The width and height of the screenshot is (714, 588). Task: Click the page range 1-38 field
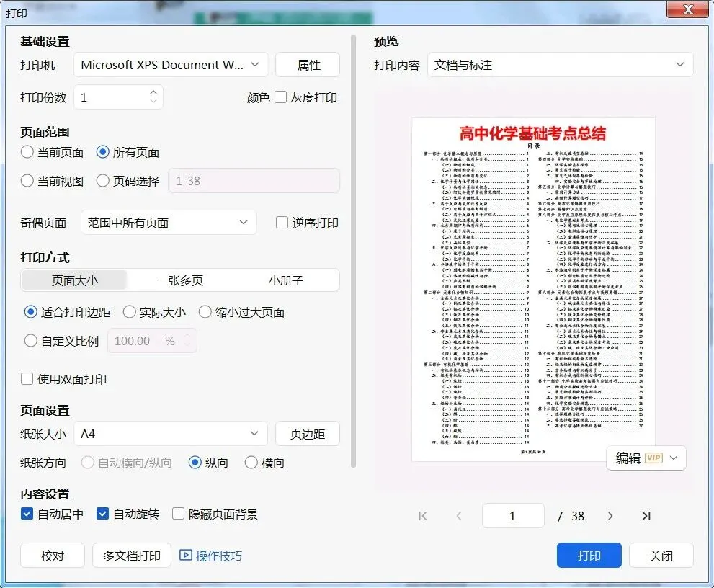[x=254, y=181]
